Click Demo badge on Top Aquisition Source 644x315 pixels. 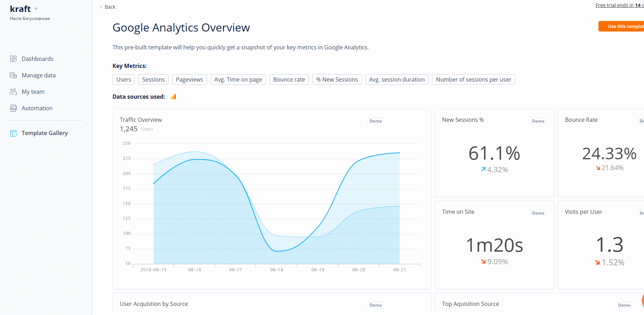[624, 305]
